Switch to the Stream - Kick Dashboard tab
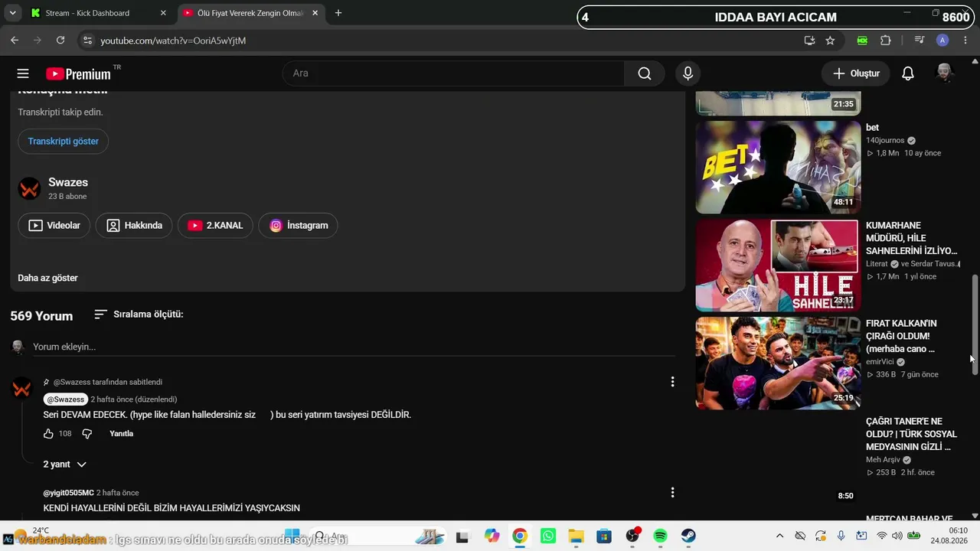Screen dimensions: 980x551 [98, 13]
